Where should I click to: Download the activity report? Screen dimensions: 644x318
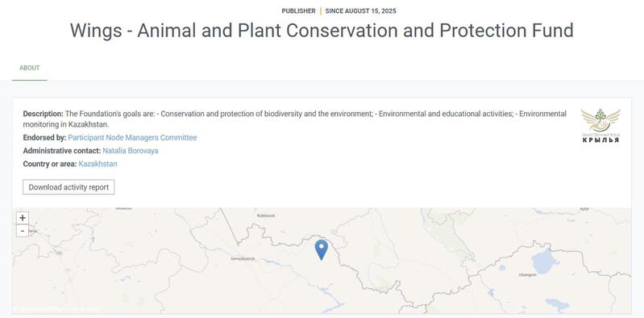pos(69,187)
